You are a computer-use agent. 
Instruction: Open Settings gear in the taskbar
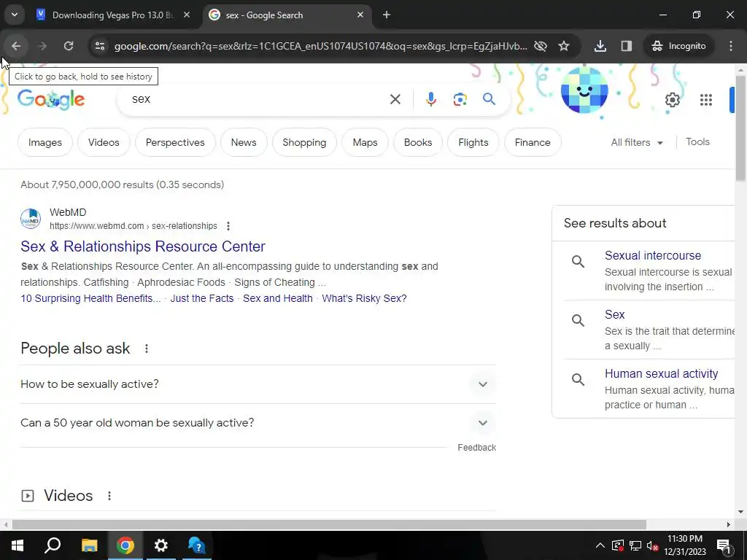coord(161,545)
